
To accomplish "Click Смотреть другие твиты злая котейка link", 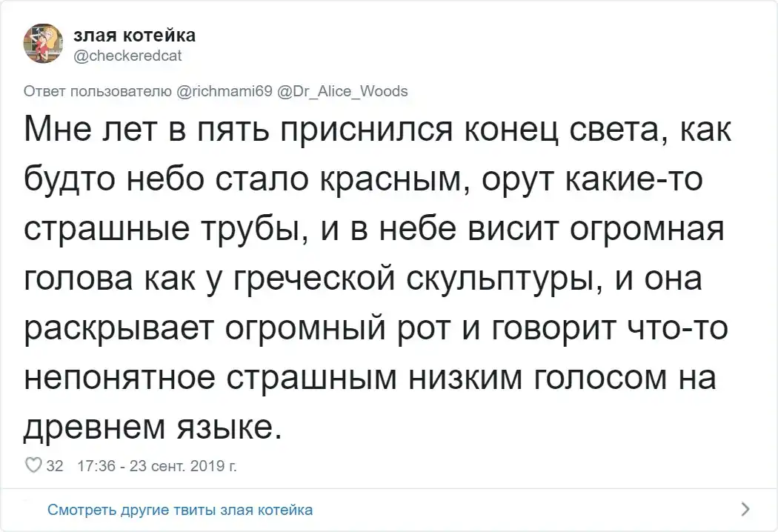I will pos(179,510).
